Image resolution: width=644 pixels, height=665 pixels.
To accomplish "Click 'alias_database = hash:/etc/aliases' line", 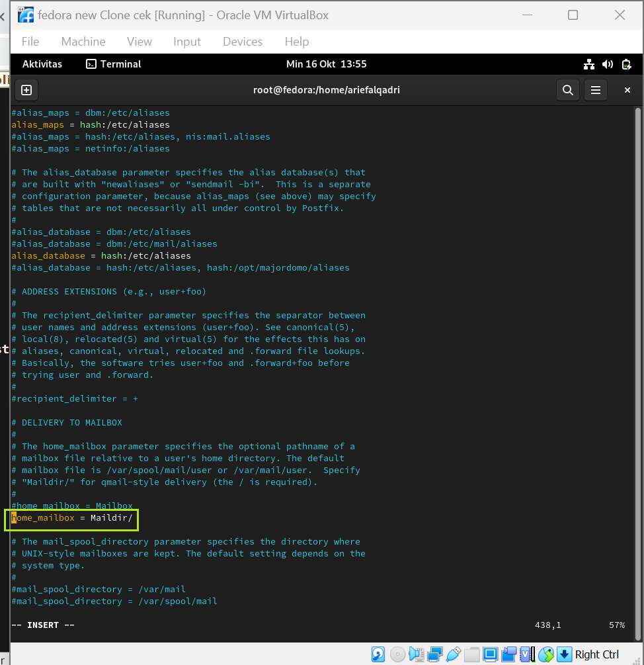I will coord(101,255).
